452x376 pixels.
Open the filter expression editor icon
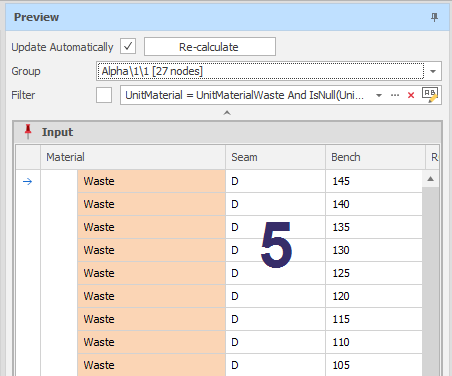pos(430,95)
